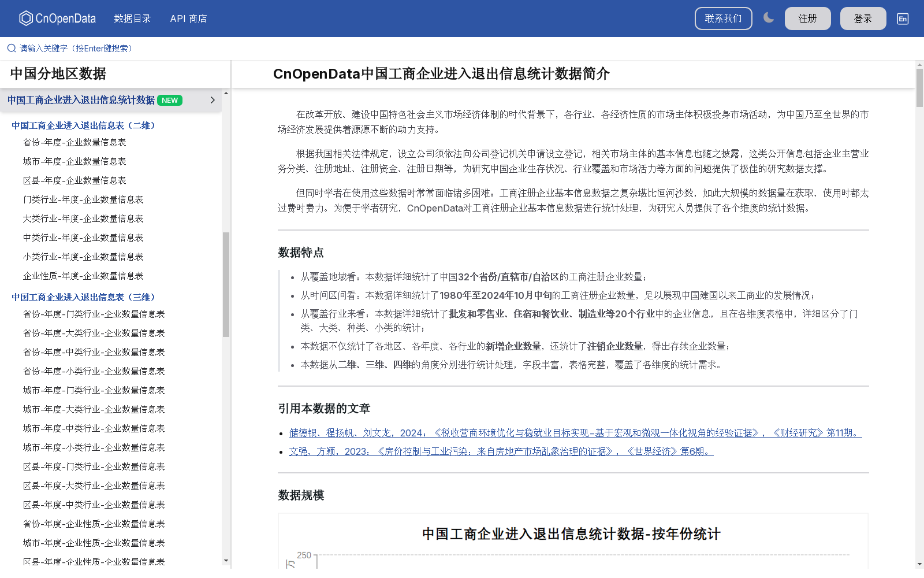Open 城市-年度-大类行业-企业数量信息表
Screen dimensions: 924x578
point(94,409)
